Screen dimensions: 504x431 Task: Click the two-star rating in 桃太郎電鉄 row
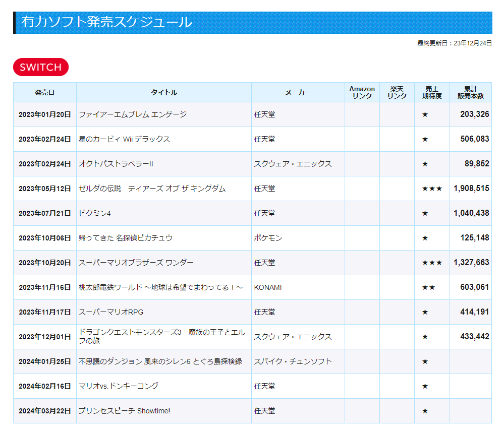pyautogui.click(x=428, y=287)
